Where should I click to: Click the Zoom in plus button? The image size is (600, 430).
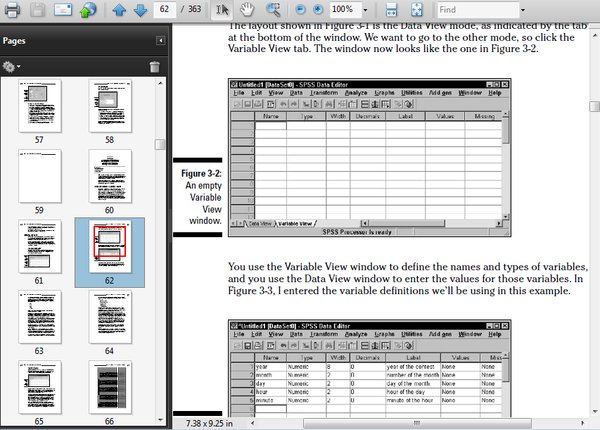318,10
